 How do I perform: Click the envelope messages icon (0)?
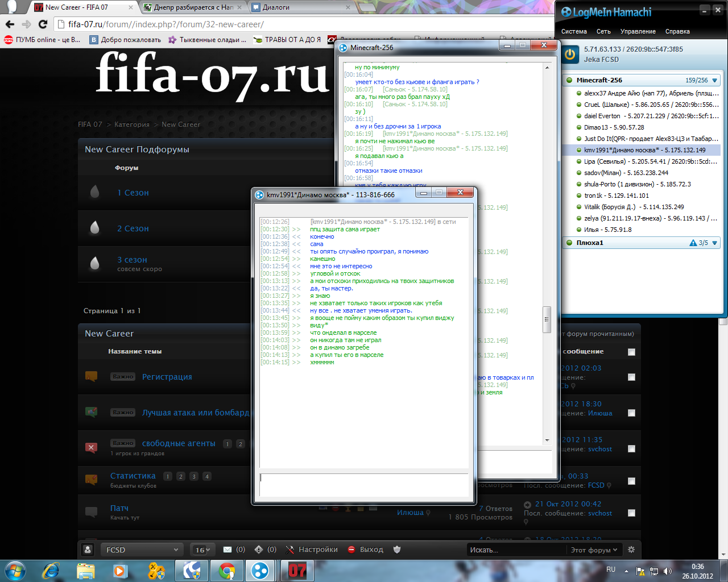(227, 550)
